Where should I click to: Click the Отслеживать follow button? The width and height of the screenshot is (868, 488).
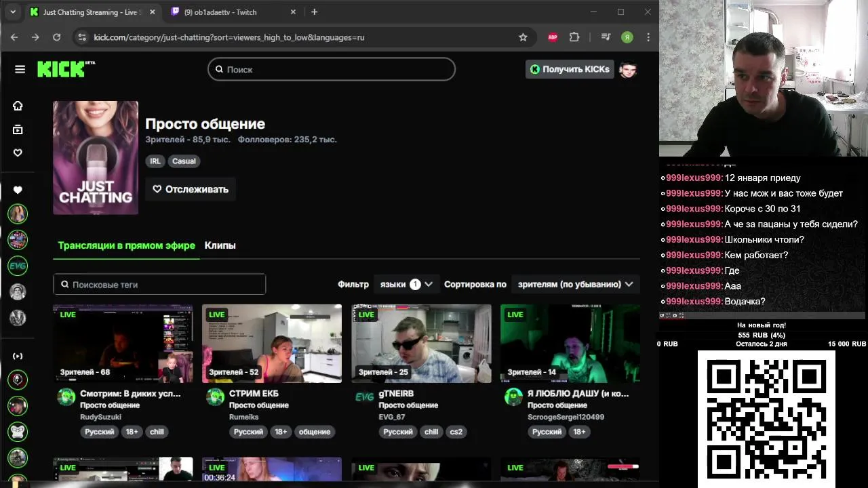pos(191,189)
